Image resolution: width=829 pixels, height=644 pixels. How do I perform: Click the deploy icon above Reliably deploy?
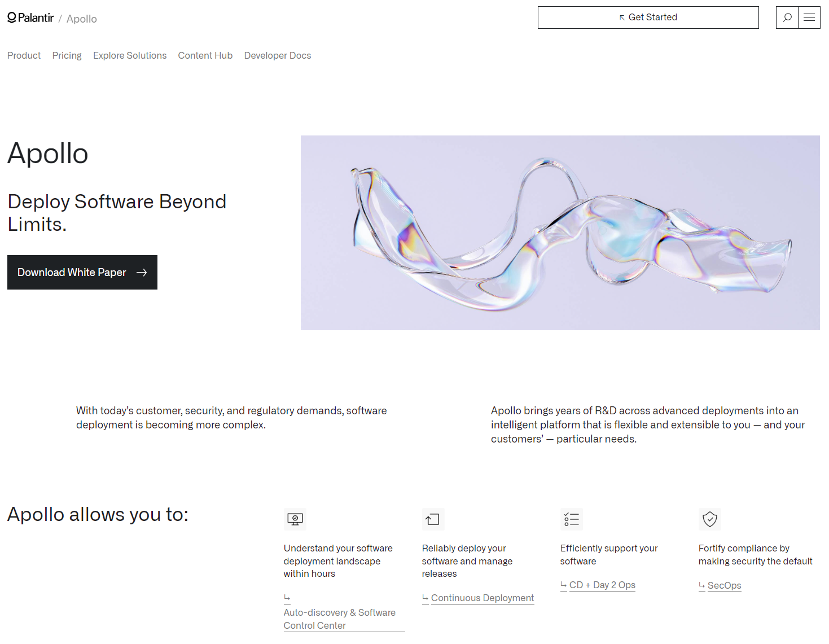point(433,519)
